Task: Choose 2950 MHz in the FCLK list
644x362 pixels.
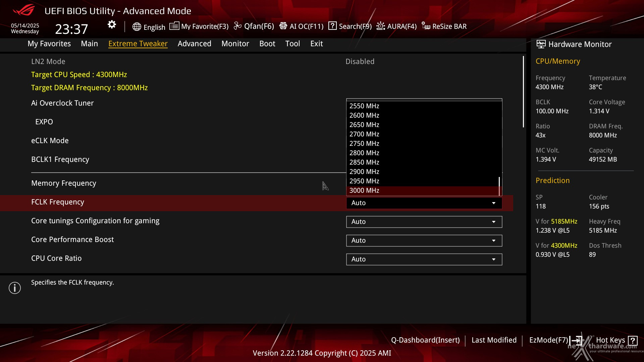Action: (423, 181)
